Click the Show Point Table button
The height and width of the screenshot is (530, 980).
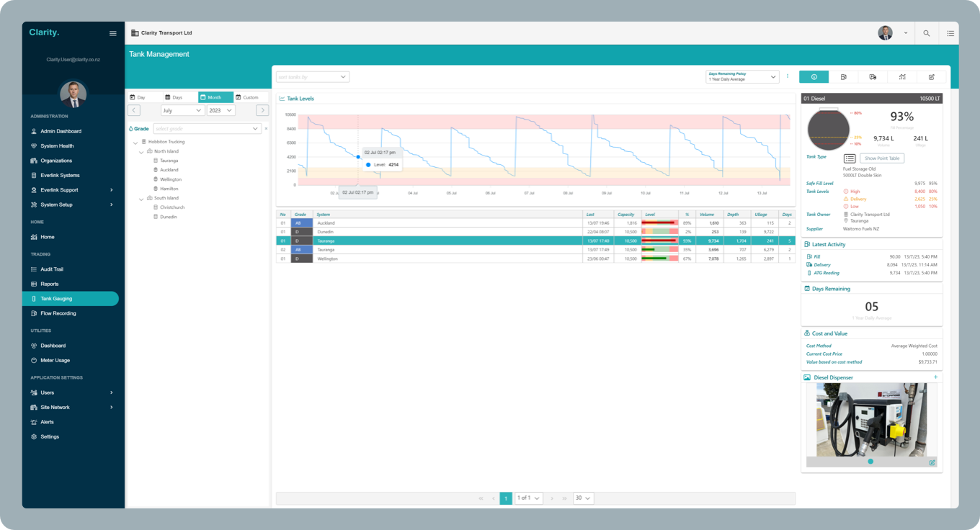(x=881, y=158)
